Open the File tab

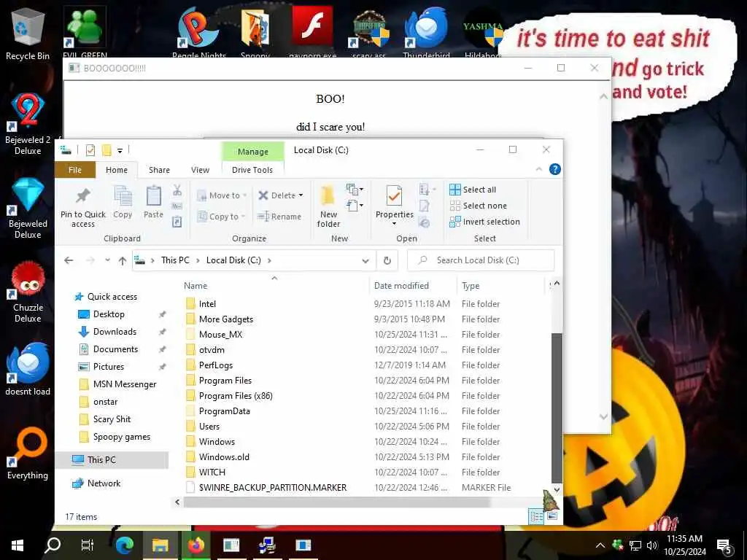point(75,170)
